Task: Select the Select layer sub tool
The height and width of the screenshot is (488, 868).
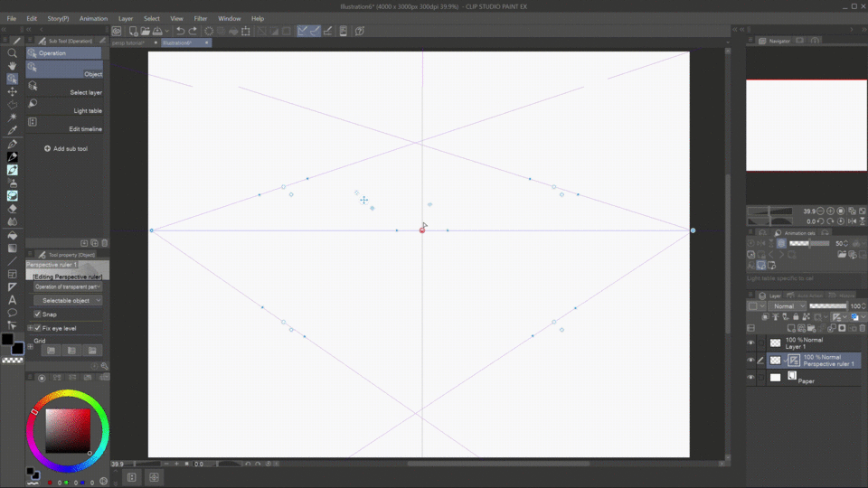Action: click(64, 88)
